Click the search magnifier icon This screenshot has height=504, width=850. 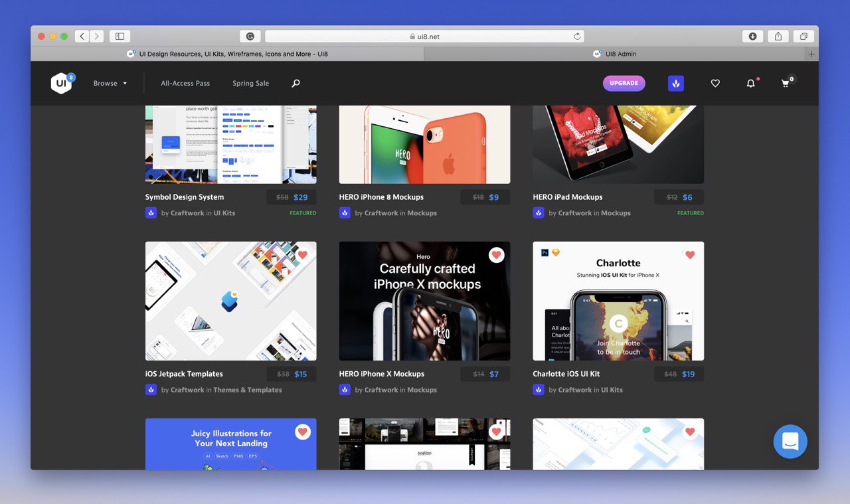tap(296, 83)
